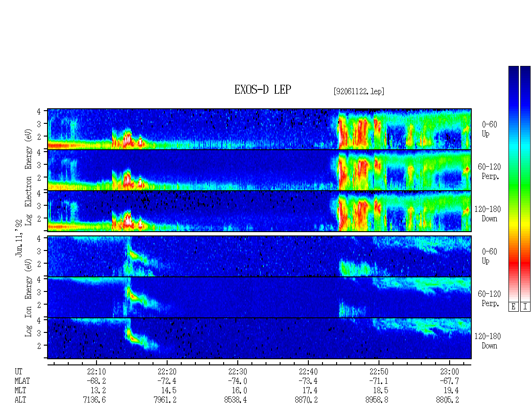Image resolution: width=532 pixels, height=412 pixels.
Task: Click the 0-60 Up label beside ion panel
Action: point(489,256)
